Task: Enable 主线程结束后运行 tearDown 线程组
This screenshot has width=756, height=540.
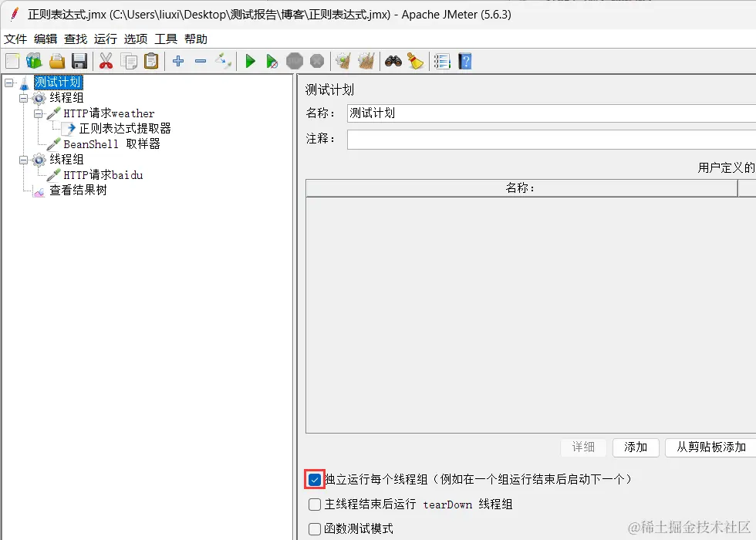Action: [x=314, y=503]
